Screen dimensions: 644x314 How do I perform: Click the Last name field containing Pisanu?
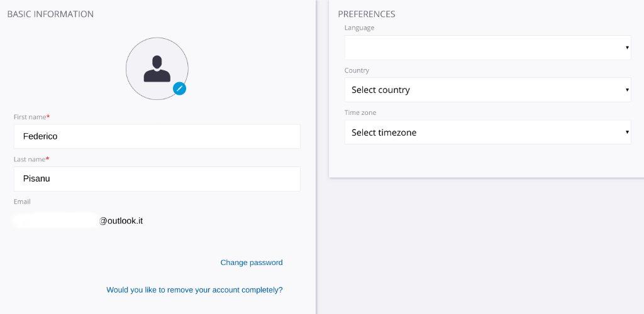click(157, 179)
